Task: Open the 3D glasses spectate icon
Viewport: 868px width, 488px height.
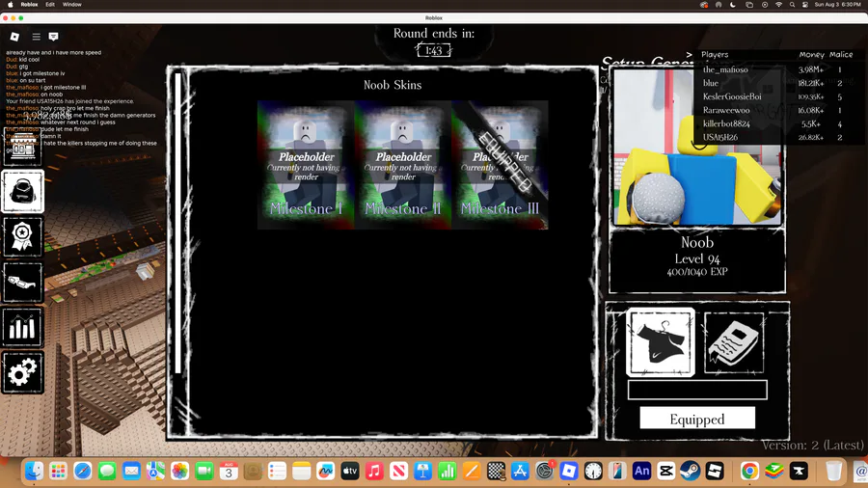Action: [23, 283]
